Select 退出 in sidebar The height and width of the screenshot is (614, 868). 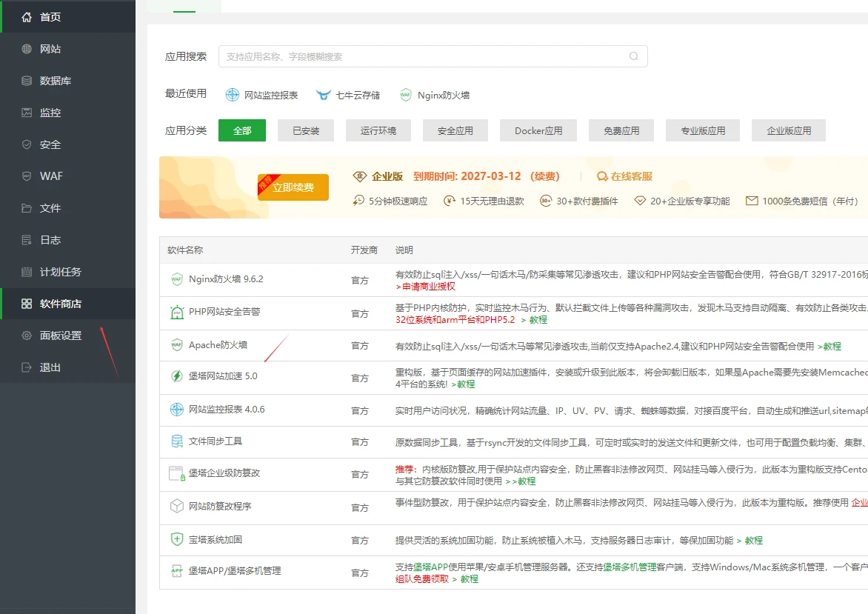pos(67,367)
